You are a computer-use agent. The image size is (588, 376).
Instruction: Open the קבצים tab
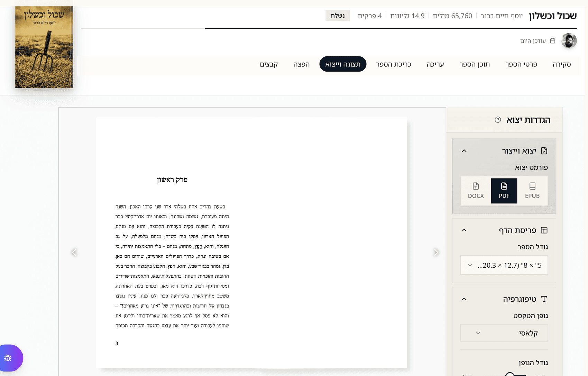[269, 64]
